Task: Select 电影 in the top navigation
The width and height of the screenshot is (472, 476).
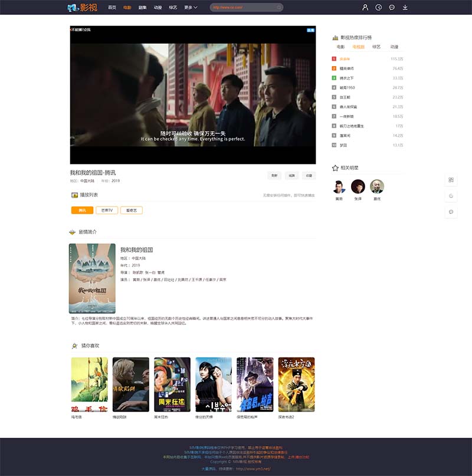Action: 127,7
